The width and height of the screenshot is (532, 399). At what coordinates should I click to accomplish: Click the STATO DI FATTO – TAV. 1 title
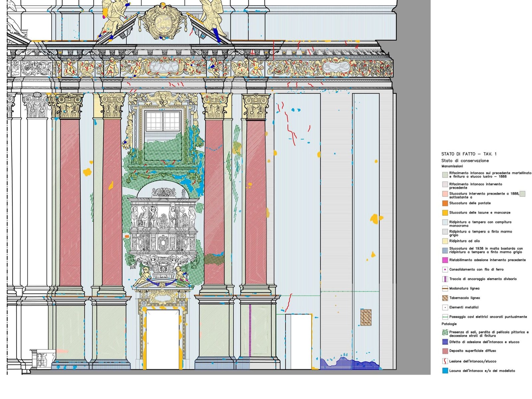(469, 154)
